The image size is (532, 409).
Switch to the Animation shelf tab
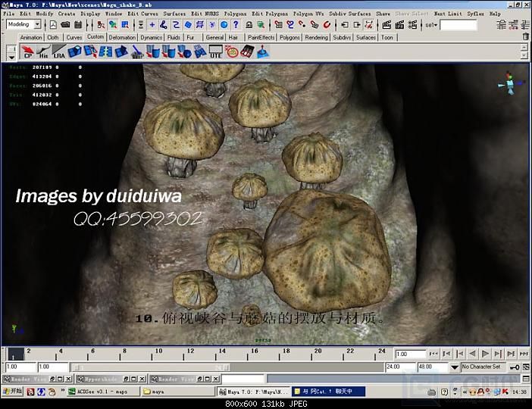[31, 37]
